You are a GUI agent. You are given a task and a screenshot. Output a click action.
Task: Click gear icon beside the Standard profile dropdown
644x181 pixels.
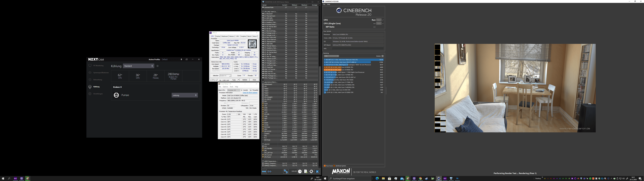click(x=157, y=66)
